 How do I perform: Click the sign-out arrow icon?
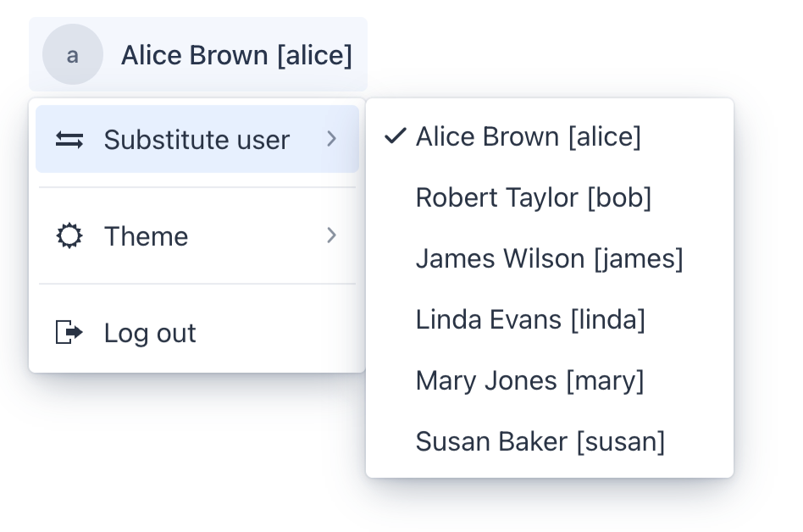[69, 333]
